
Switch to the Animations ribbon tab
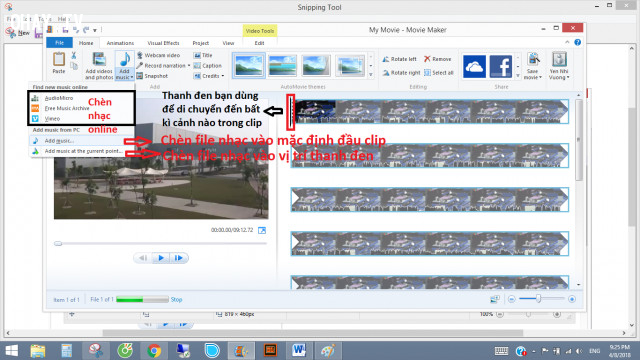click(x=120, y=43)
